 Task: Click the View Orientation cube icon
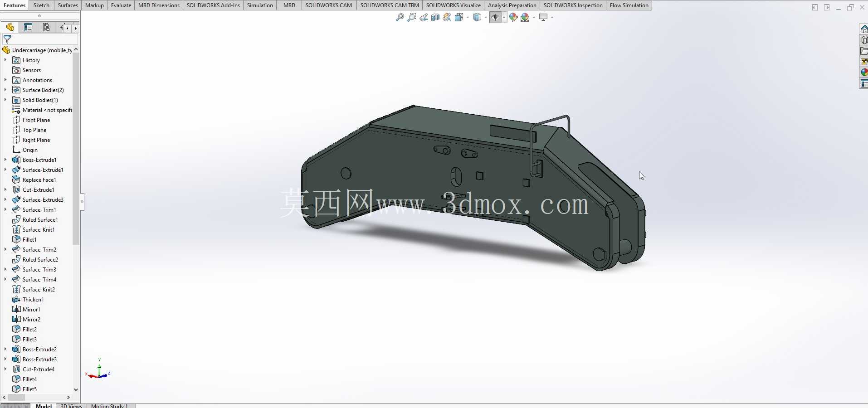coord(459,17)
